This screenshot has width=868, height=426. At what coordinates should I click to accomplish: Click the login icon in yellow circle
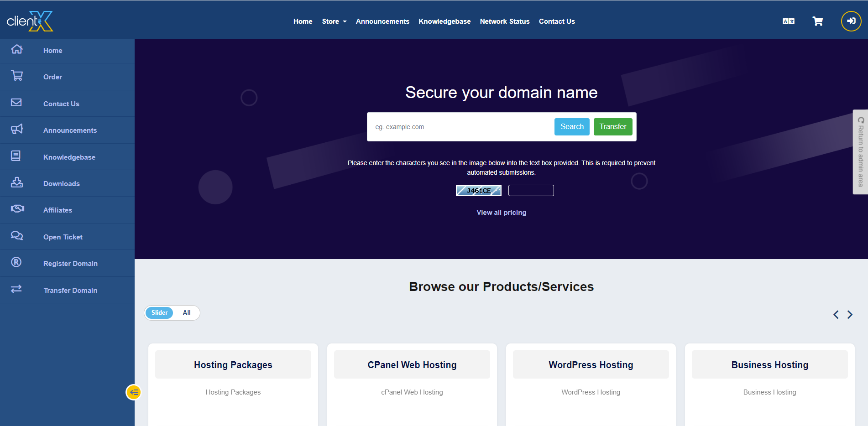pyautogui.click(x=851, y=21)
